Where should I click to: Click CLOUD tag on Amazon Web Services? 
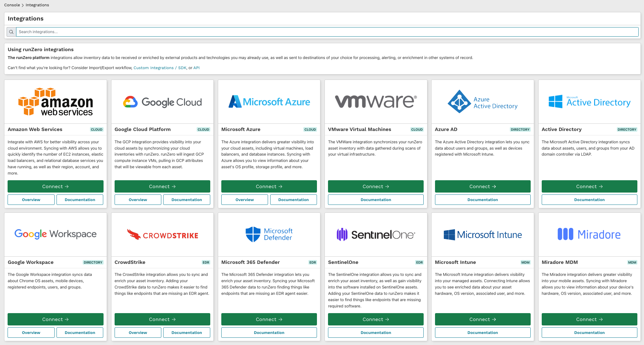click(x=97, y=130)
